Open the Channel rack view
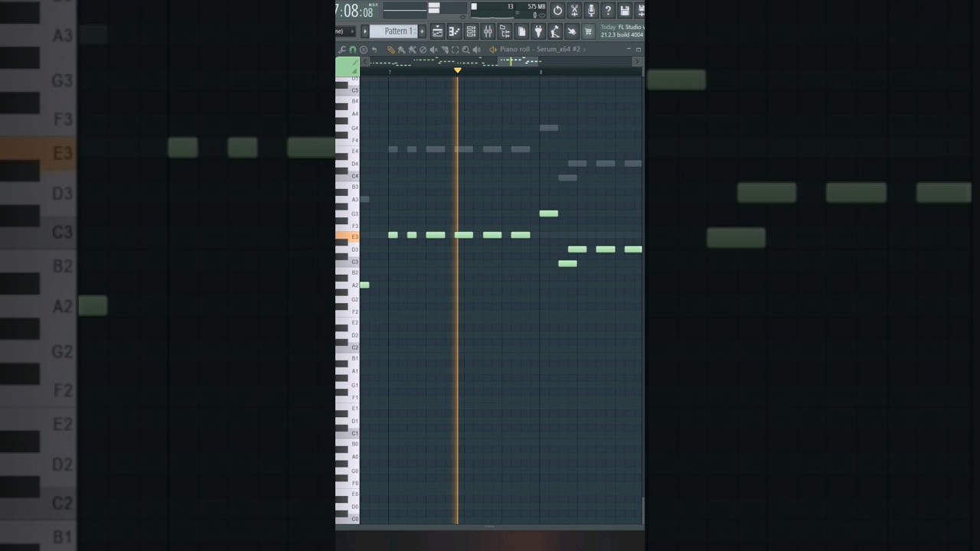The width and height of the screenshot is (980, 551). [471, 31]
